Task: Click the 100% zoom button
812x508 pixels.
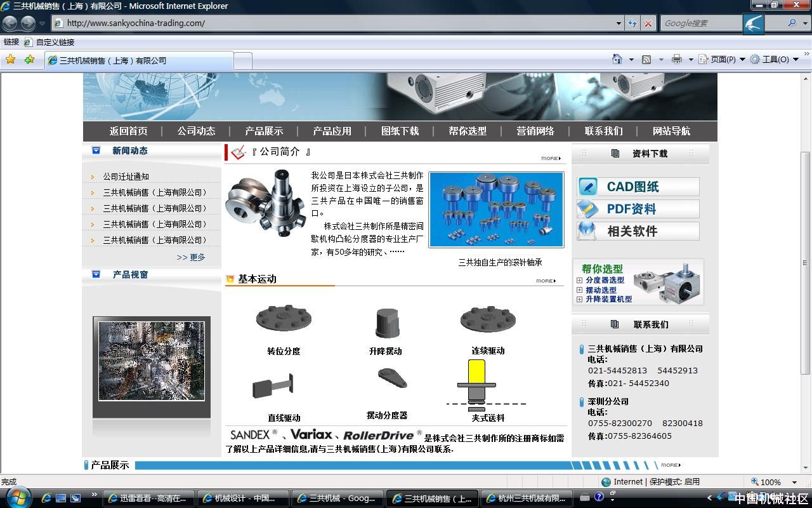Action: tap(766, 482)
